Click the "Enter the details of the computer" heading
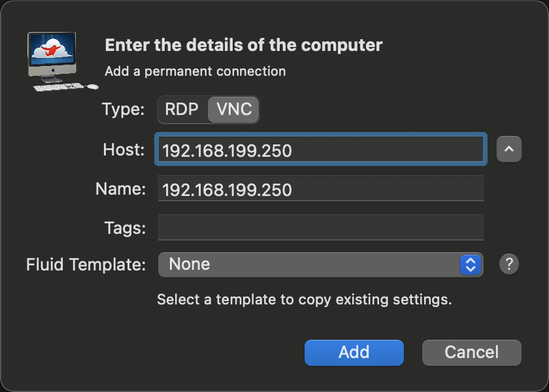The width and height of the screenshot is (549, 392). pos(244,45)
